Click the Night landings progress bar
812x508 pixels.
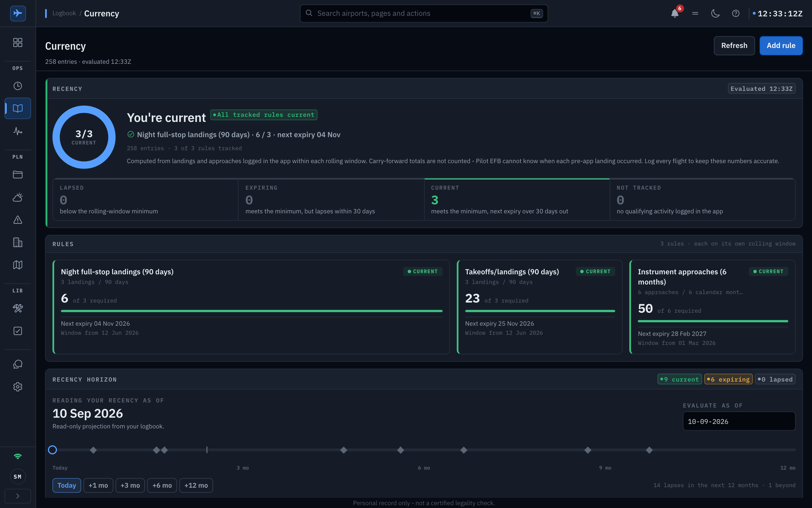(x=252, y=311)
